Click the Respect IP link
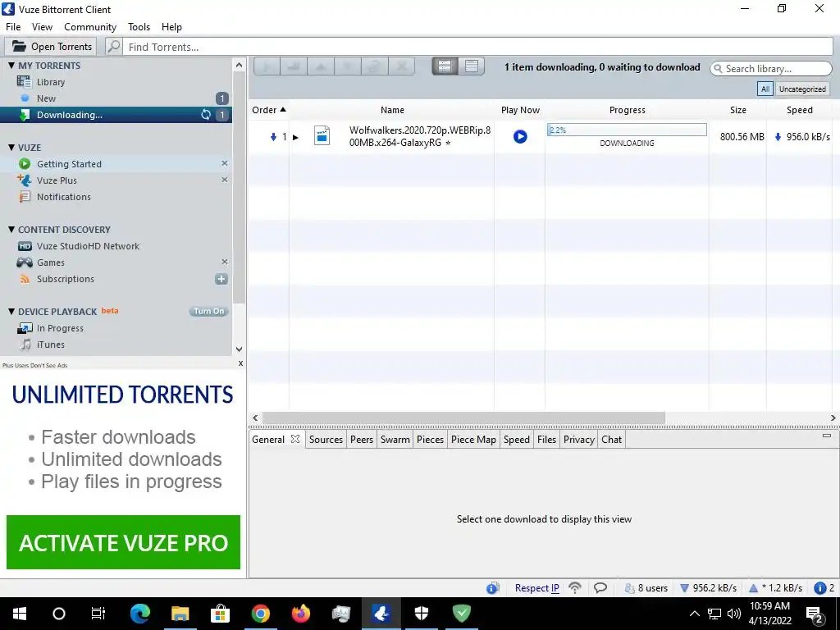840x630 pixels. pyautogui.click(x=536, y=587)
